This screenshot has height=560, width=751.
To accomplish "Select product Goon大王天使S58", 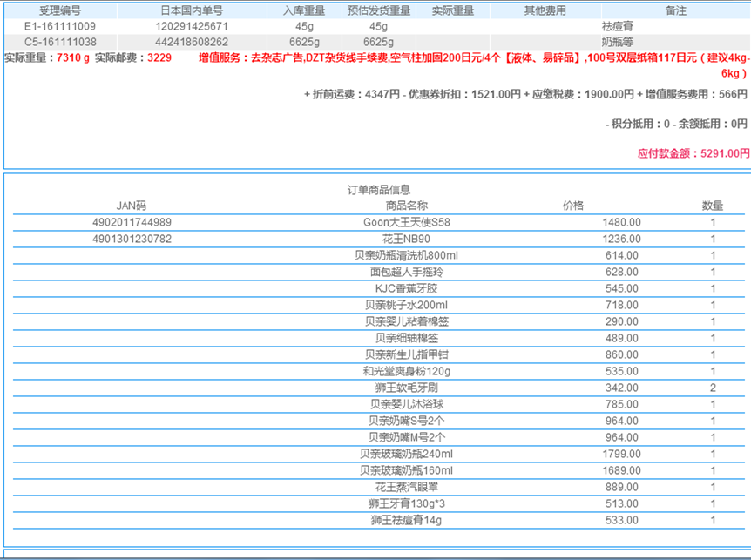I will 407,223.
